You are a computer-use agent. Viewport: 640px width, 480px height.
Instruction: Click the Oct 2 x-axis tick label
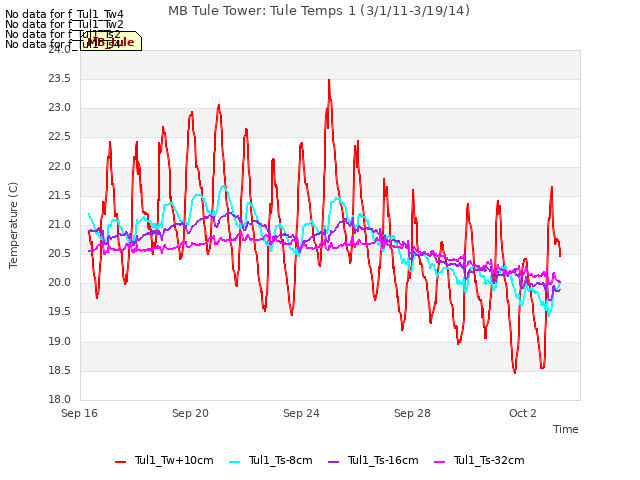click(x=522, y=413)
